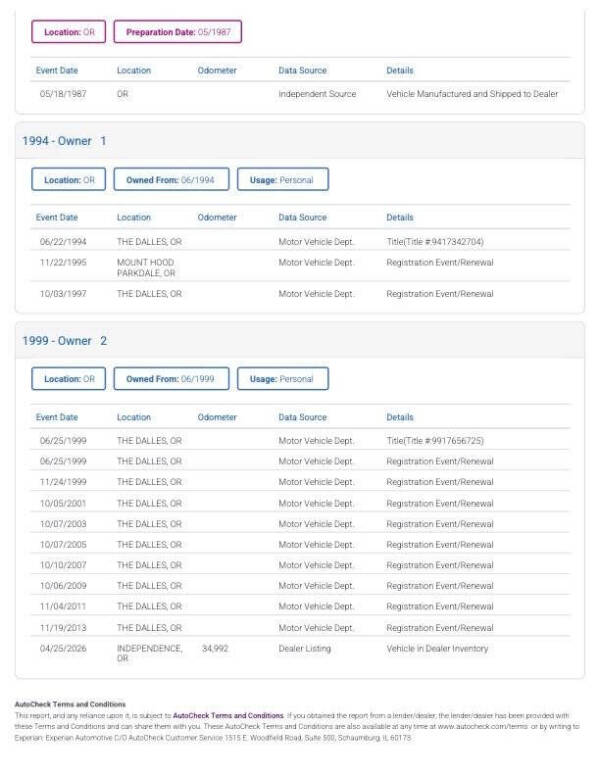Viewport: 600px width, 776px height.
Task: Click Event Date column header in Owner 2 table
Action: pyautogui.click(x=57, y=417)
